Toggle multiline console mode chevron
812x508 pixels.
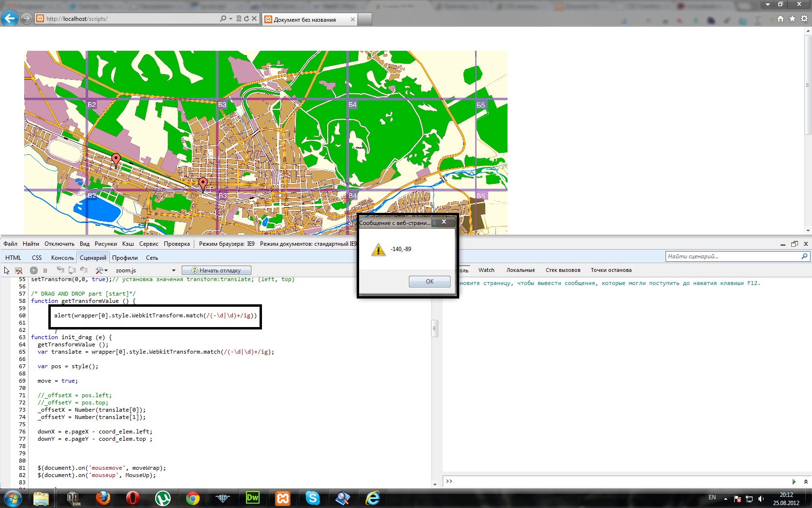pos(806,481)
